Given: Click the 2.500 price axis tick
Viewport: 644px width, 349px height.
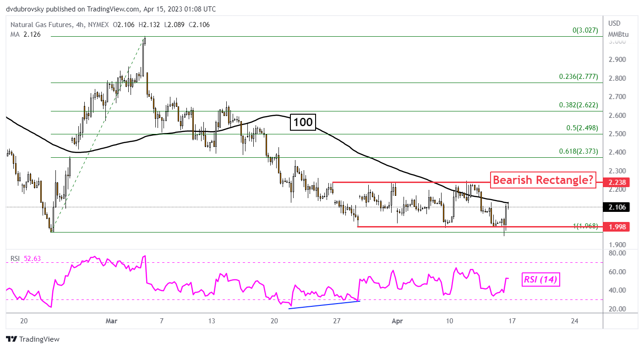Looking at the screenshot, I should 618,134.
